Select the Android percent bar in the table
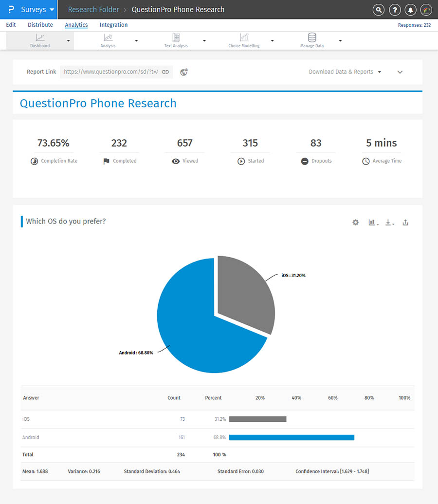This screenshot has height=504, width=438. pos(292,437)
